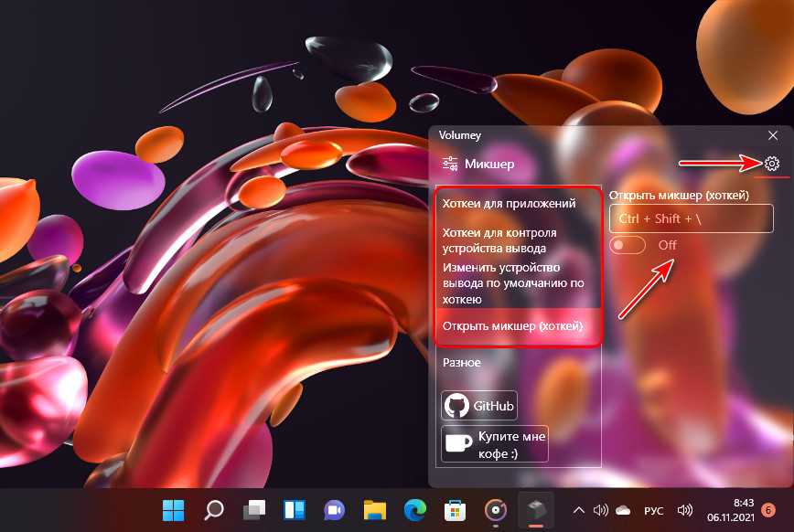Open the Windows Start menu

click(x=172, y=509)
